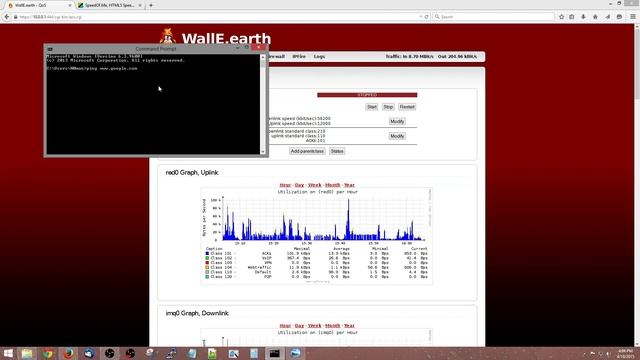Click the browser page vertical scrollbar
The height and width of the screenshot is (360, 640).
click(x=637, y=184)
